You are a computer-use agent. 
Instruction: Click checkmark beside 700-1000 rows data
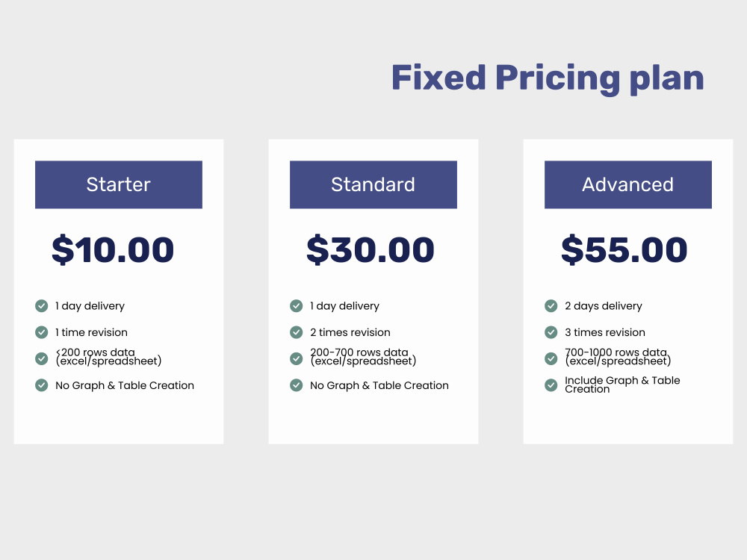pyautogui.click(x=551, y=358)
